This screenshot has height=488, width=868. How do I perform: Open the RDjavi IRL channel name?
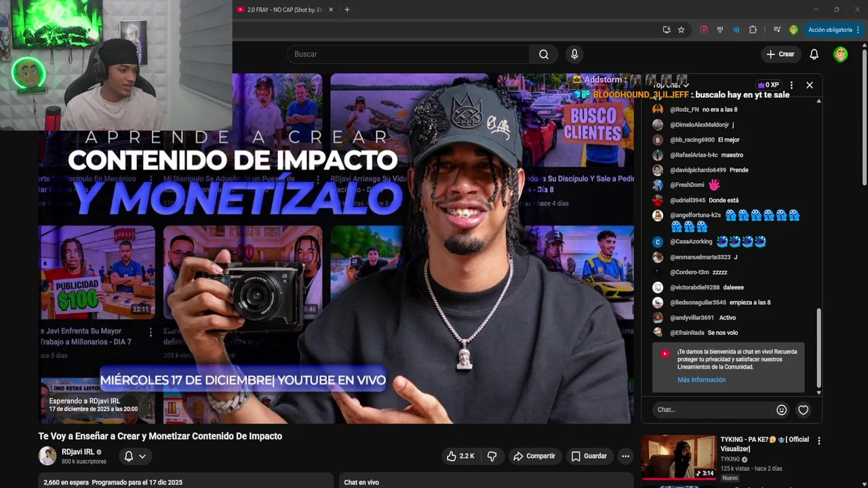coord(78,451)
